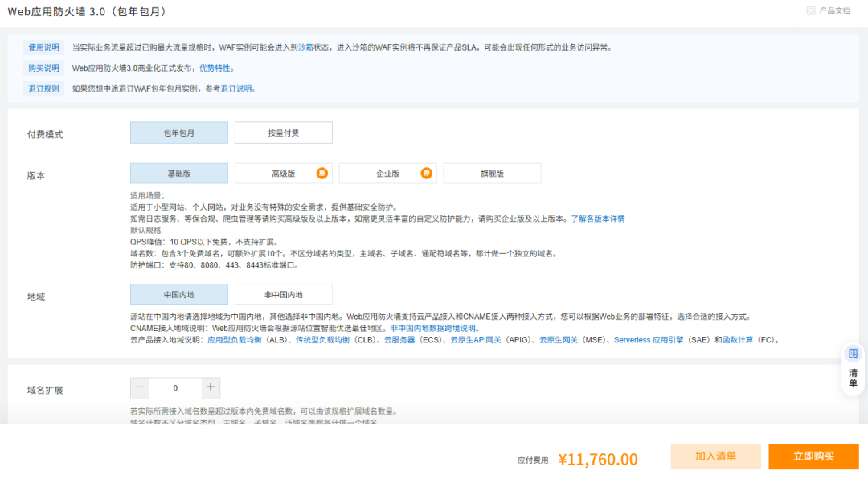The image size is (868, 483).
Task: Click the ¥11,760.00 price amount
Action: [598, 459]
